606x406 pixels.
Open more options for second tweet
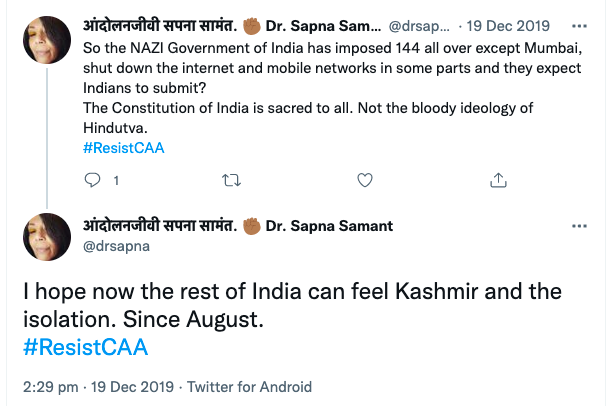pyautogui.click(x=575, y=227)
